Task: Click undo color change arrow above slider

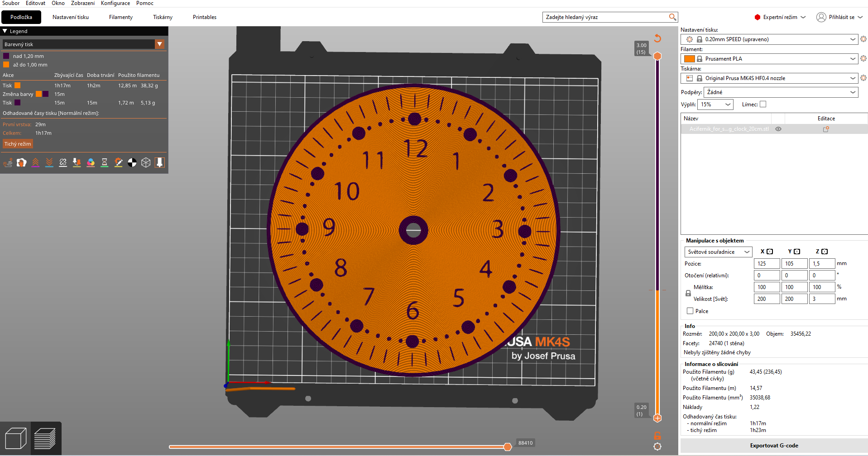Action: 657,38
